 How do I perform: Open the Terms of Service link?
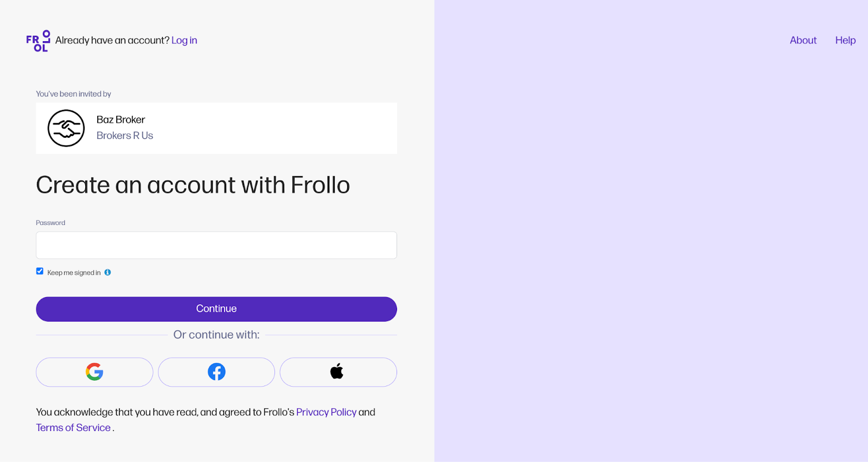(x=73, y=428)
